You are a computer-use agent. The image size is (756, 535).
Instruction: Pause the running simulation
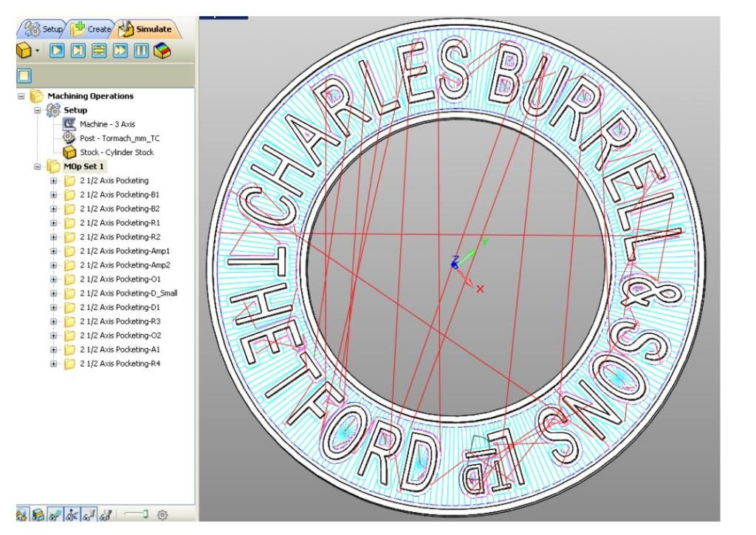click(141, 51)
